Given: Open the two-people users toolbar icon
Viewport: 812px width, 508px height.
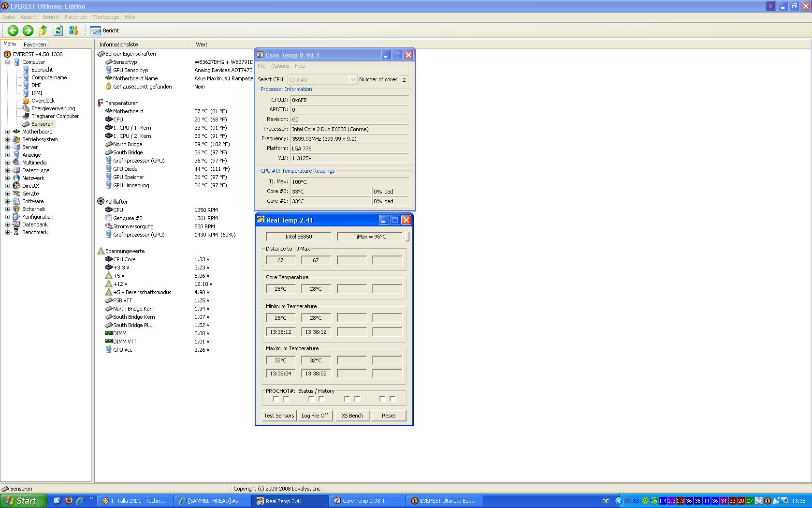Looking at the screenshot, I should [73, 30].
